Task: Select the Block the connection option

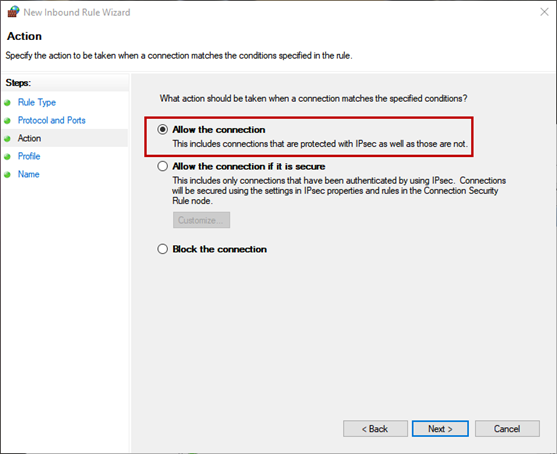Action: pyautogui.click(x=162, y=249)
